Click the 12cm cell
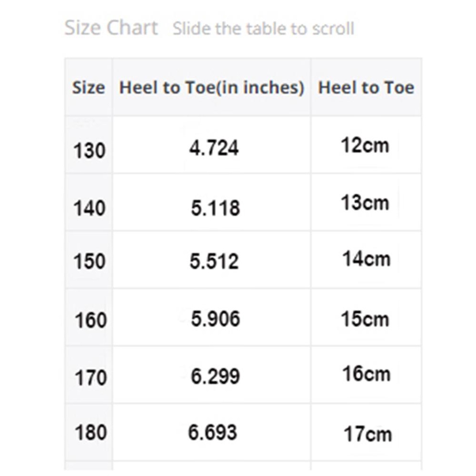The width and height of the screenshot is (476, 476). click(x=365, y=145)
